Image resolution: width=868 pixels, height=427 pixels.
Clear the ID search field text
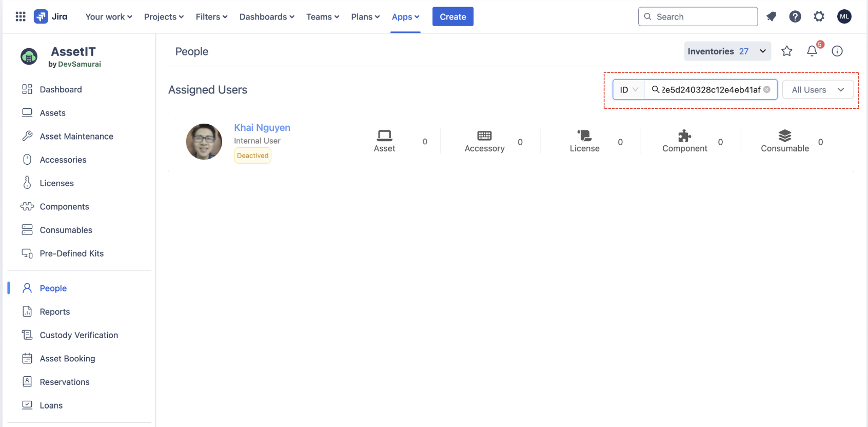tap(767, 89)
